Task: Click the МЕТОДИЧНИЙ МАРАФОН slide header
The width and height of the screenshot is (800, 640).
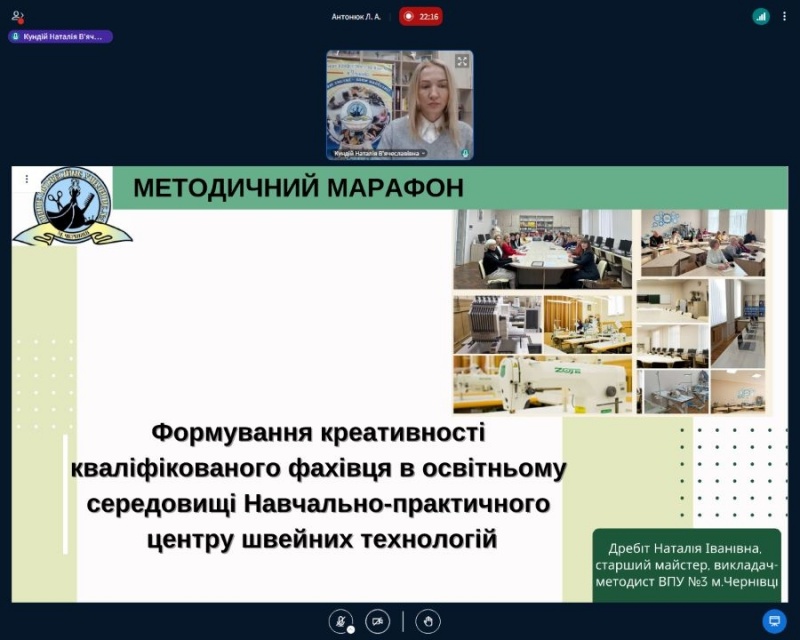Action: [298, 188]
